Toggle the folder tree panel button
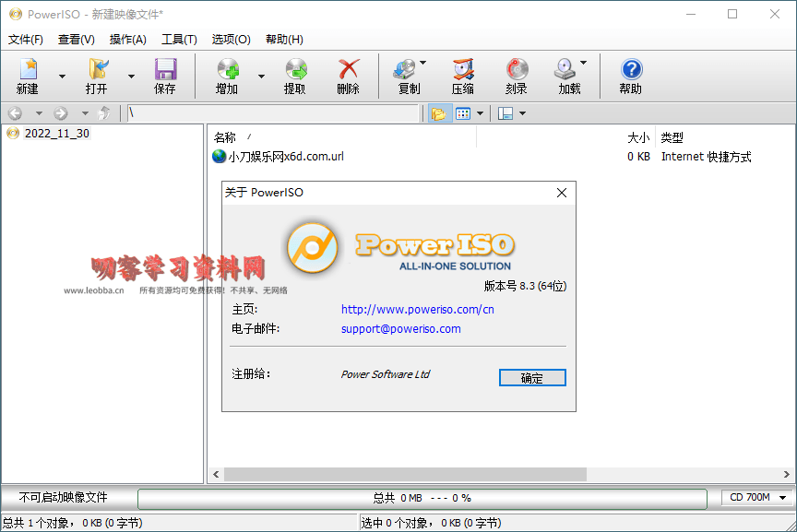 click(437, 113)
